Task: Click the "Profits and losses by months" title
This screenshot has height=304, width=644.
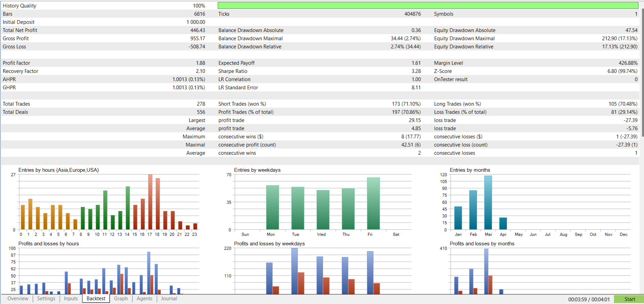Action: [x=482, y=244]
